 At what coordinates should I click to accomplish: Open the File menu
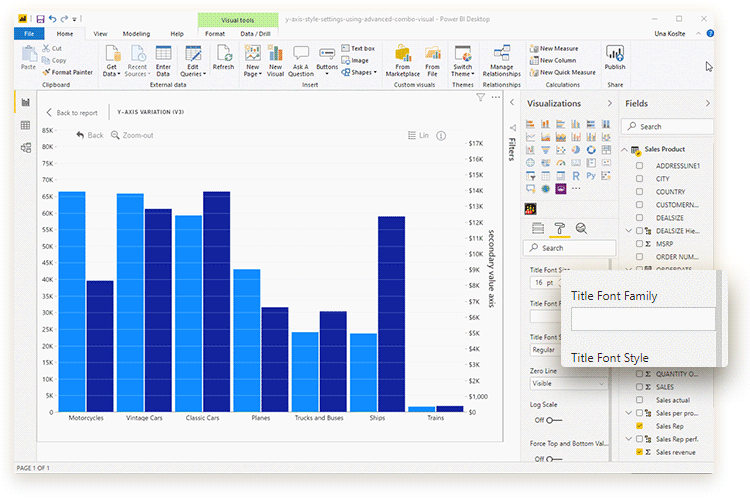click(29, 33)
